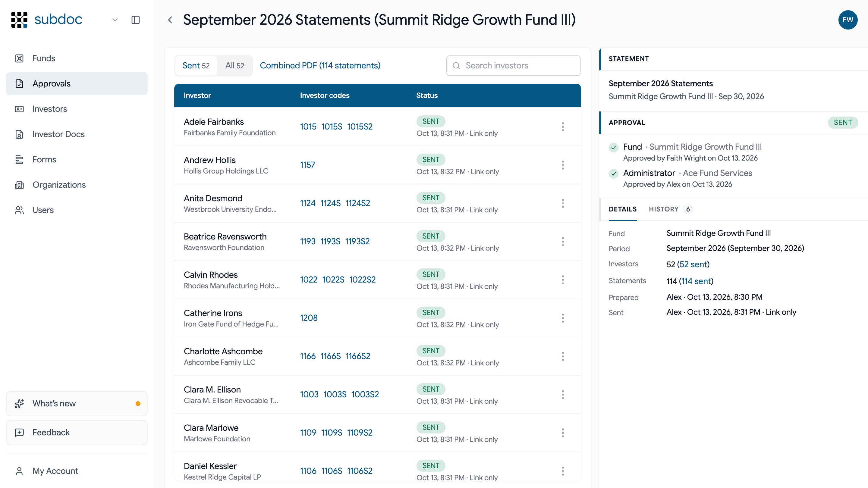Click the Investors sidebar icon
This screenshot has height=488, width=868.
(x=19, y=109)
